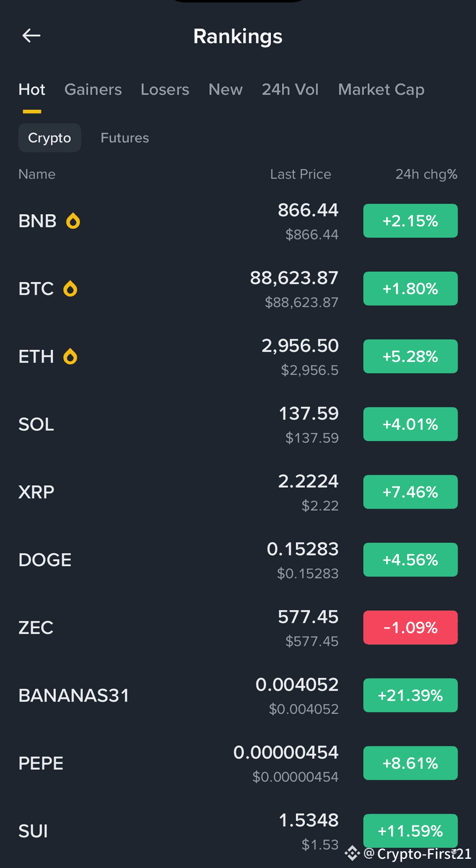This screenshot has height=868, width=476.
Task: Toggle the Futures filter
Action: click(x=125, y=138)
